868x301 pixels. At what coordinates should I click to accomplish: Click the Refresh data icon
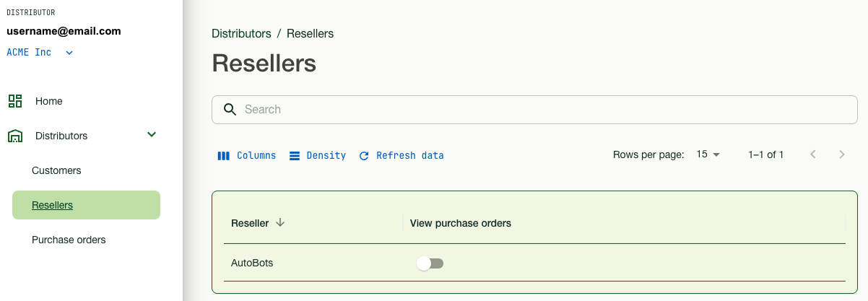pos(364,156)
